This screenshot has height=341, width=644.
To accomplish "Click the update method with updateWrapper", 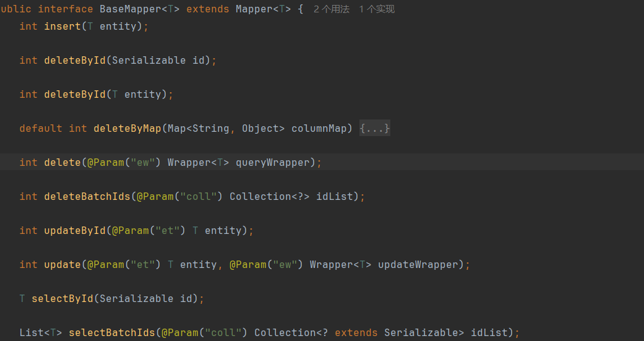I will (x=62, y=265).
